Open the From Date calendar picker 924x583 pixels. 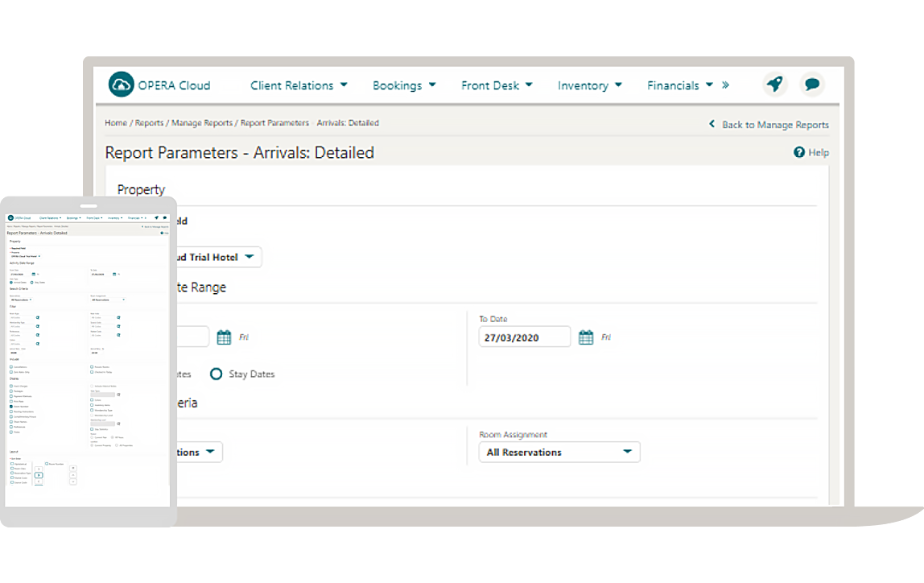click(224, 337)
